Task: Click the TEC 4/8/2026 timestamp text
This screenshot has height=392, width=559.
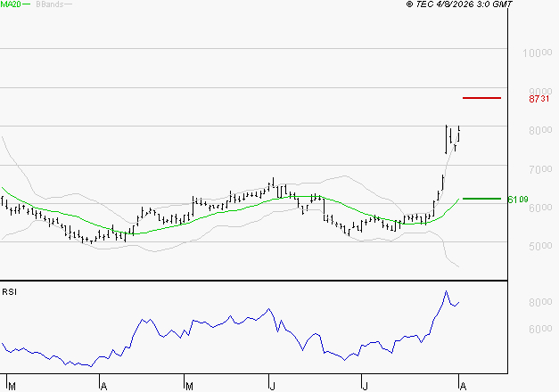Action: [x=459, y=4]
